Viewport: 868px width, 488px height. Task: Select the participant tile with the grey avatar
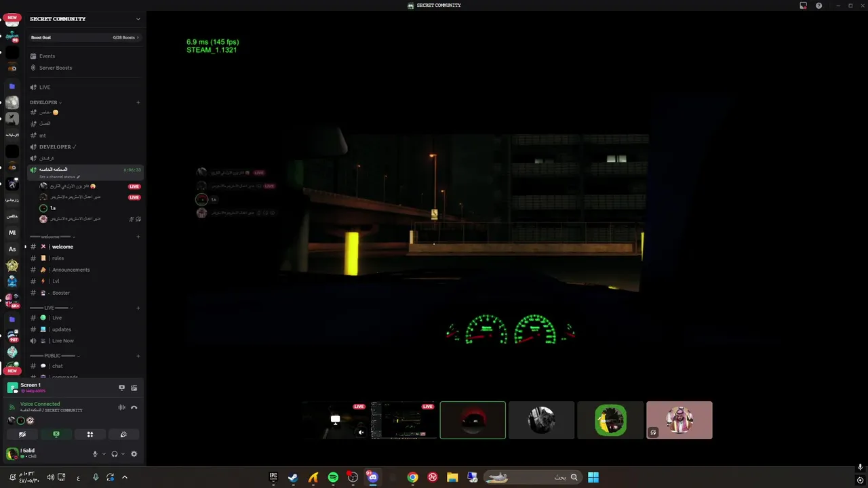pos(541,420)
